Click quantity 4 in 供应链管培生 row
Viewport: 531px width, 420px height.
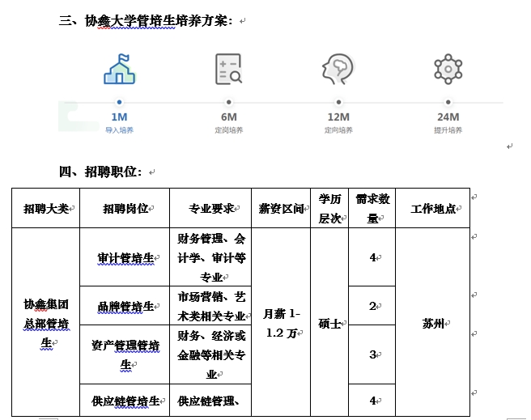[372, 401]
